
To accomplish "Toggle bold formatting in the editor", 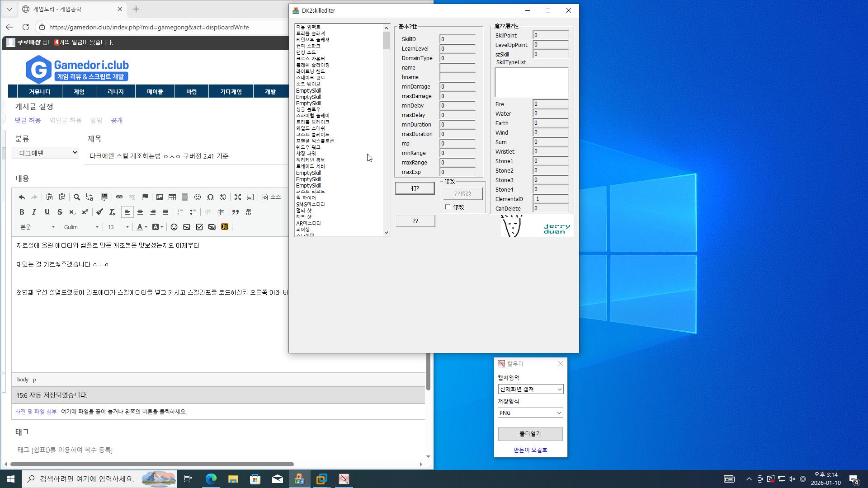I will (x=22, y=212).
